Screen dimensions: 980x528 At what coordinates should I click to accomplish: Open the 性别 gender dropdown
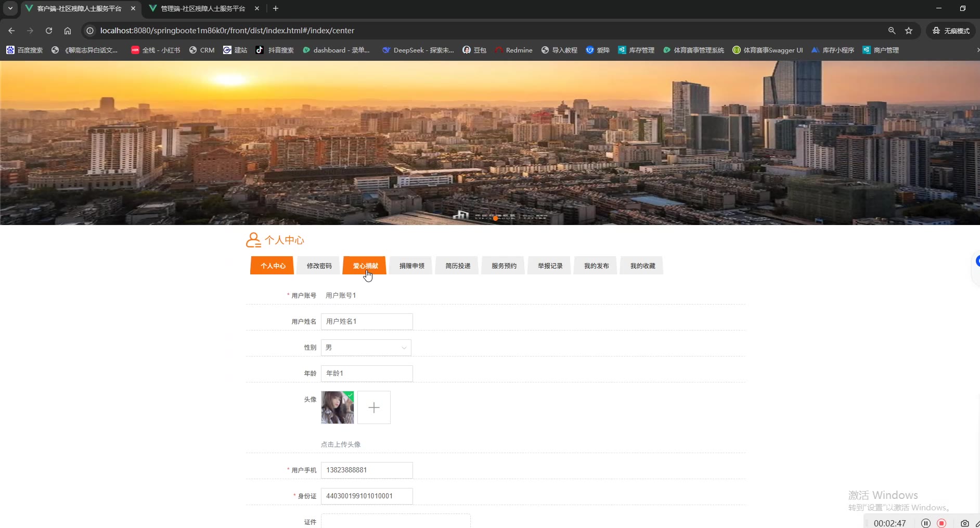coord(366,348)
